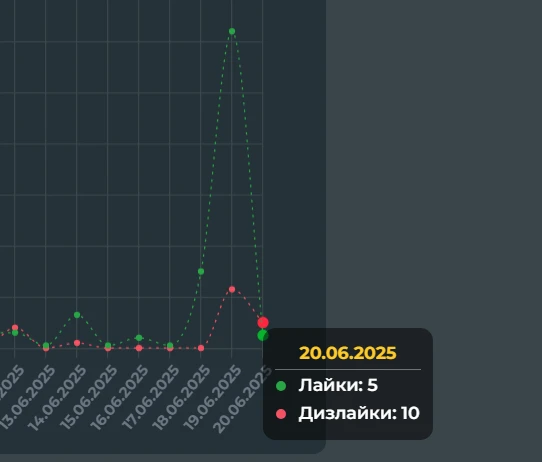
Task: Click the red Дизлайки legend dot in tooltip
Action: click(x=281, y=414)
